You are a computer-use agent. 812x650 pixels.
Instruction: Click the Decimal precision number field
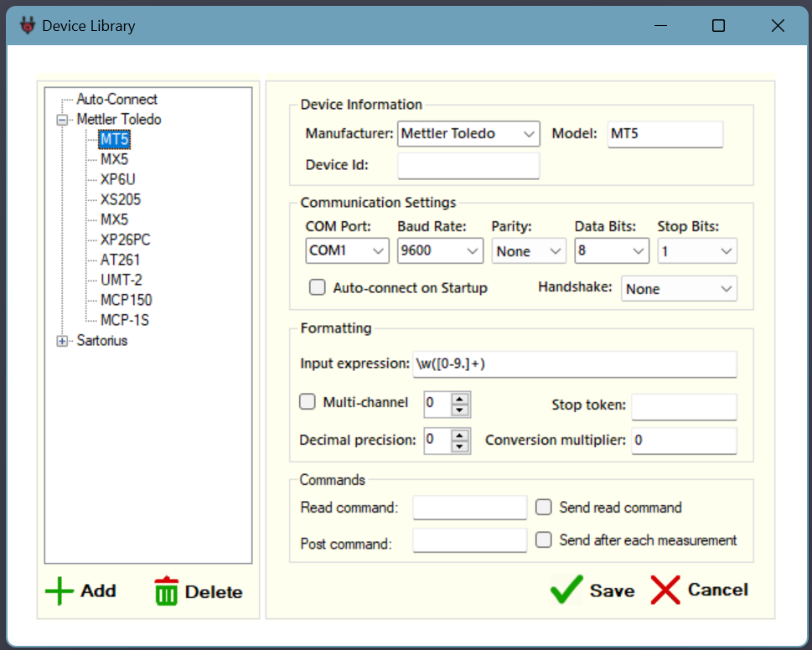pyautogui.click(x=437, y=441)
